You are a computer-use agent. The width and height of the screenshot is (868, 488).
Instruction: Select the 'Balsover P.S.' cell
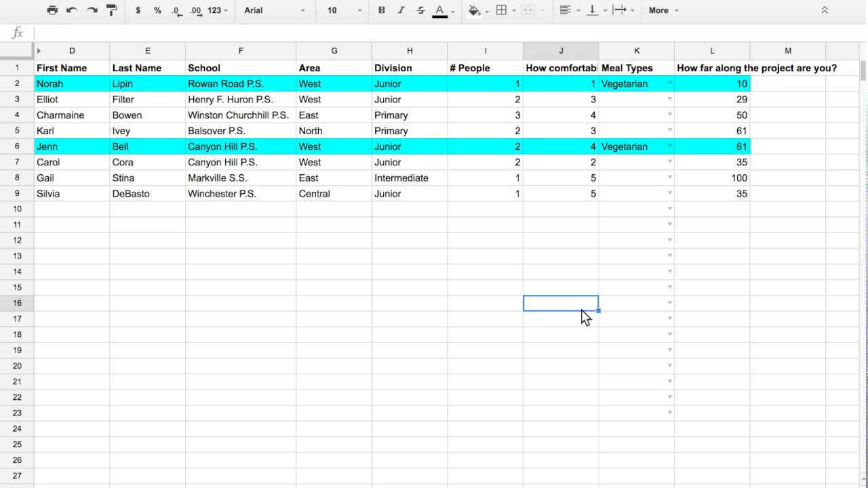[x=241, y=131]
